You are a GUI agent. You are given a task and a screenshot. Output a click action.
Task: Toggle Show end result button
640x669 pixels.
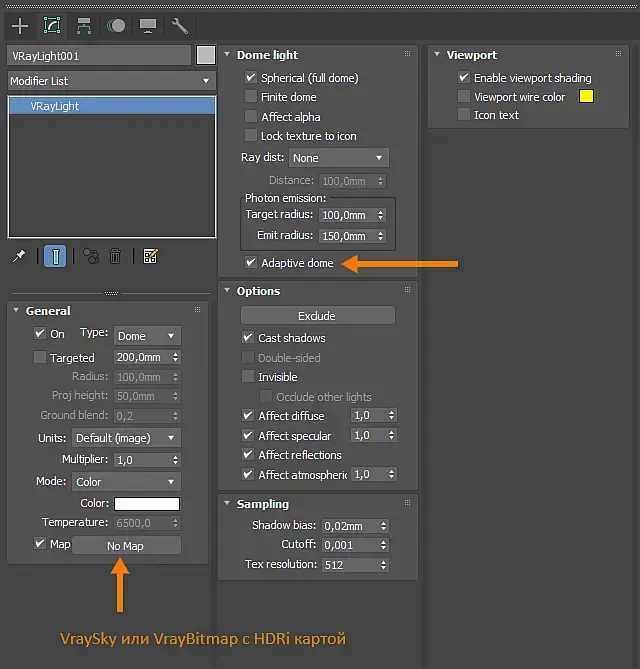tap(55, 256)
